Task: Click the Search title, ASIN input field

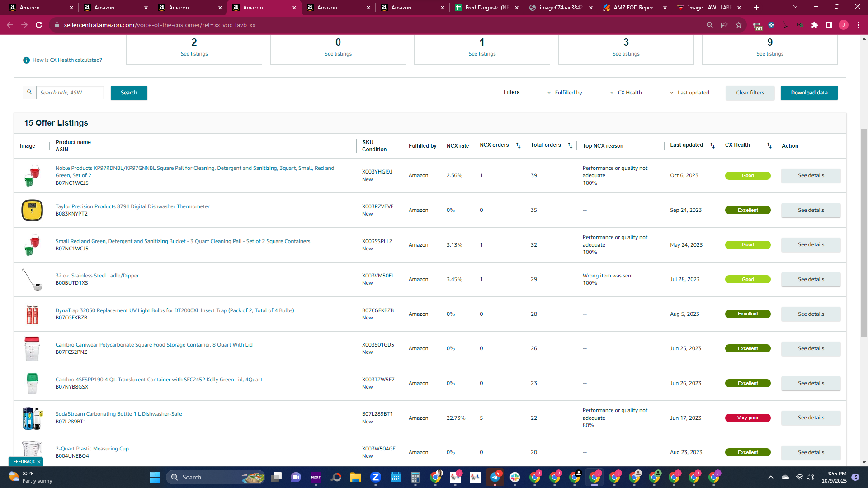Action: coord(70,93)
